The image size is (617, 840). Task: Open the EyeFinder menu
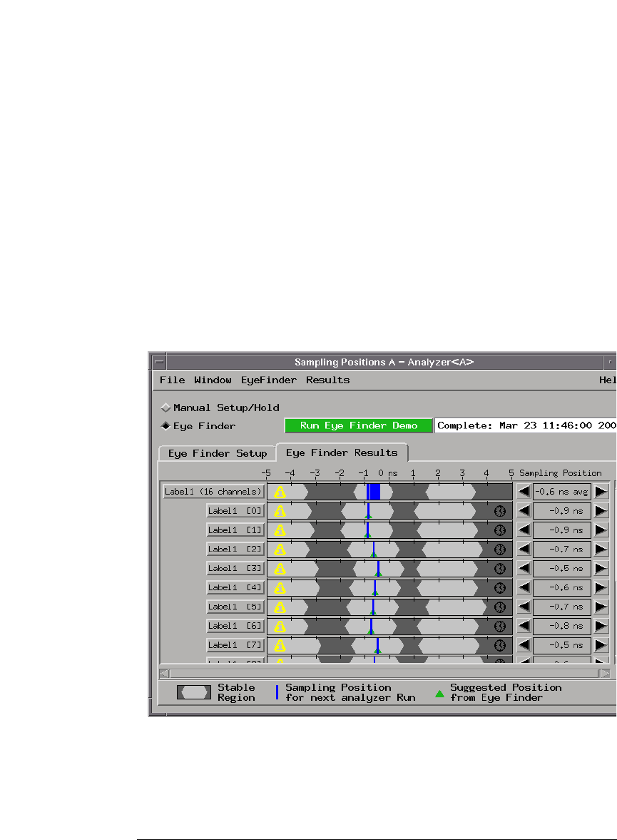tap(268, 380)
